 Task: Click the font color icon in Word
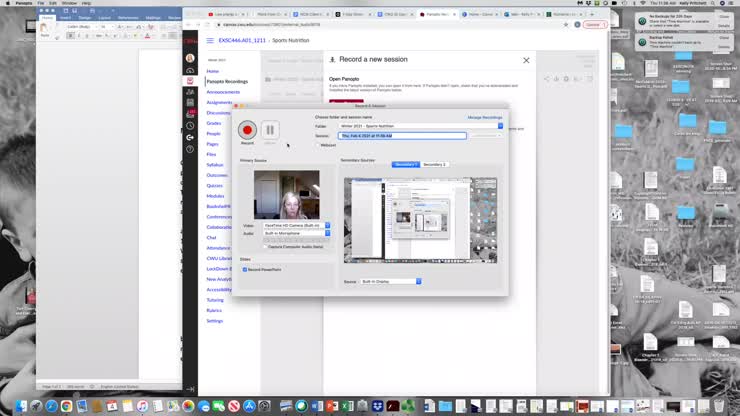[147, 36]
